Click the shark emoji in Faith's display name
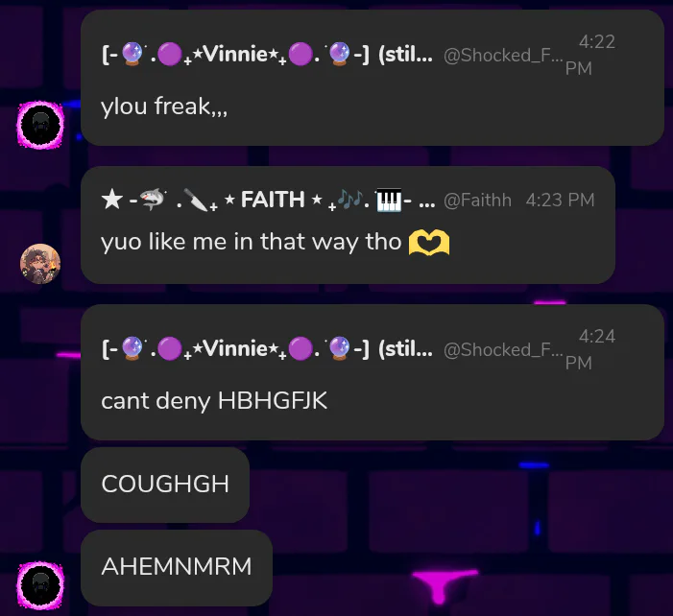This screenshot has height=616, width=673. pyautogui.click(x=154, y=199)
